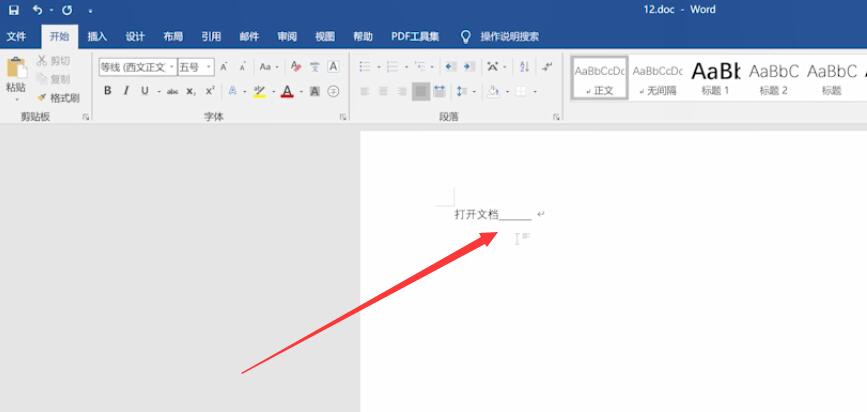This screenshot has width=867, height=412.
Task: Toggle underline formatting
Action: click(x=145, y=91)
